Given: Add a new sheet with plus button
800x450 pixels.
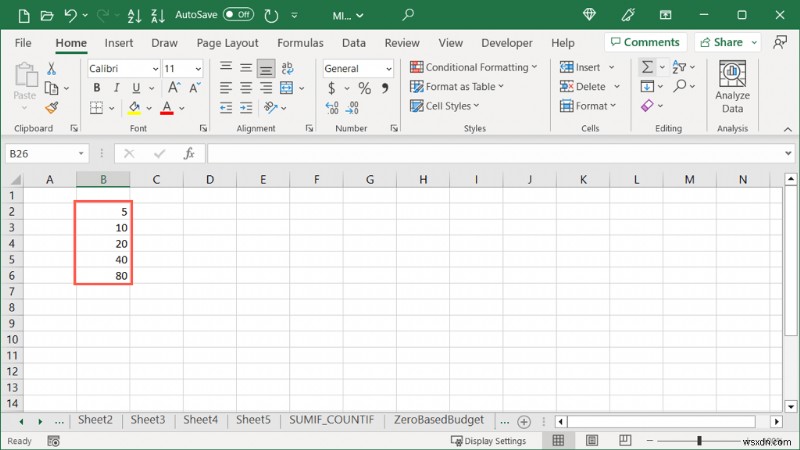Looking at the screenshot, I should [x=523, y=421].
